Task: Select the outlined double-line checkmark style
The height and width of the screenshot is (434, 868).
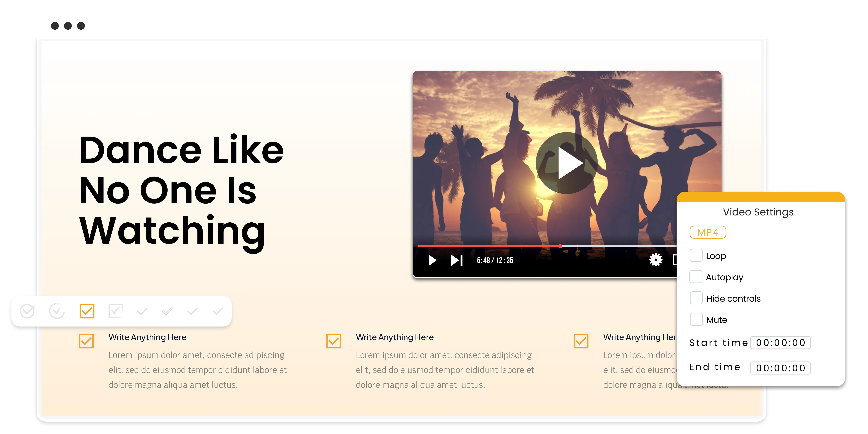Action: (x=167, y=311)
